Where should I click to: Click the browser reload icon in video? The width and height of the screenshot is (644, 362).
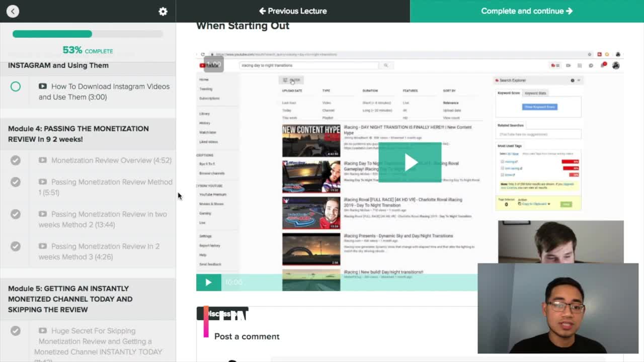pos(203,54)
